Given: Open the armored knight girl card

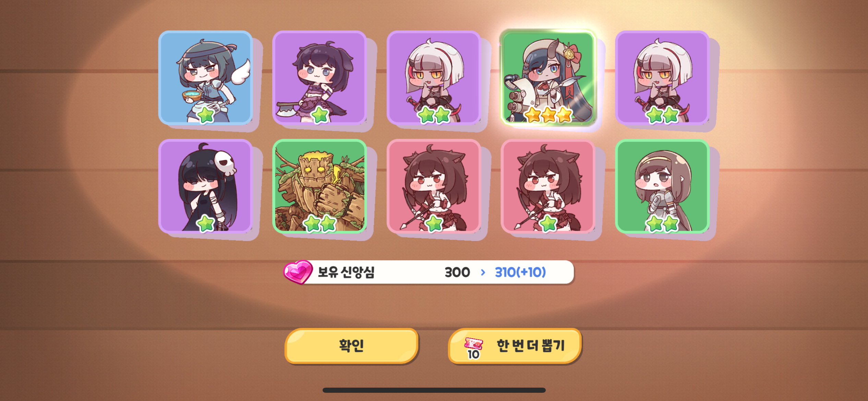Looking at the screenshot, I should [x=662, y=186].
